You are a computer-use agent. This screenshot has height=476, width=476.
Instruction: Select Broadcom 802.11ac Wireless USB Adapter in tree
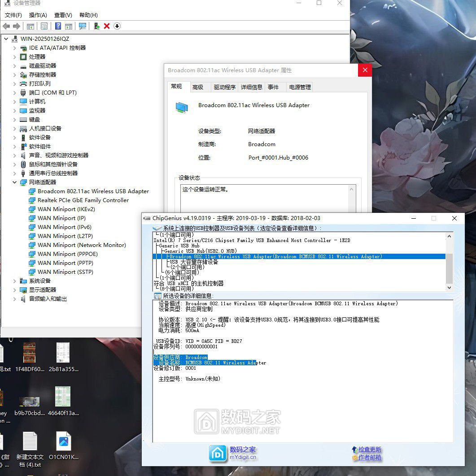click(x=93, y=191)
